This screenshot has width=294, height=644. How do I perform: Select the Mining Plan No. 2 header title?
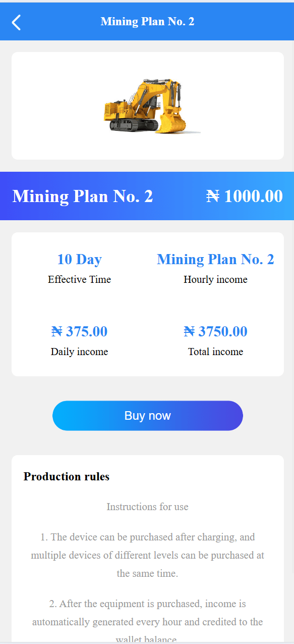pos(147,22)
